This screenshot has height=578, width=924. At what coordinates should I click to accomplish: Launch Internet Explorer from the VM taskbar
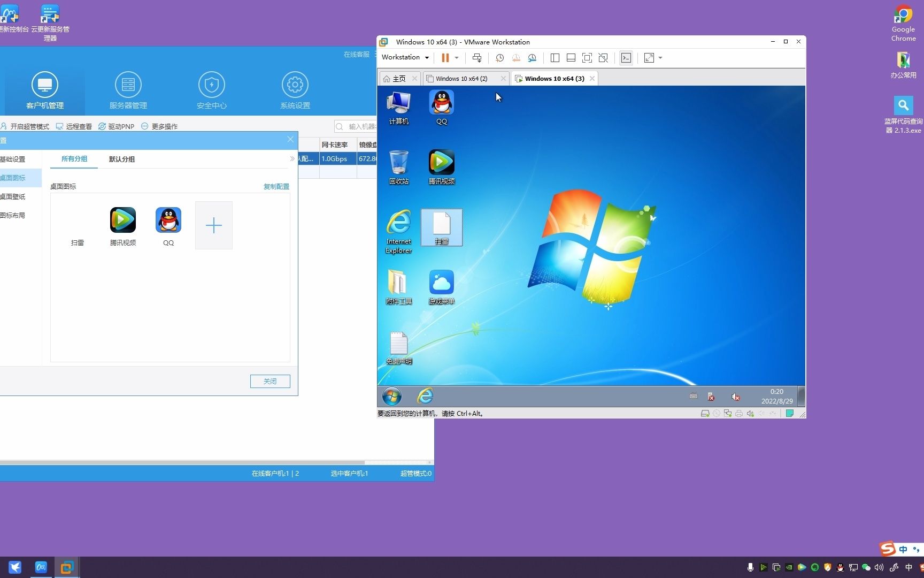[x=425, y=397]
